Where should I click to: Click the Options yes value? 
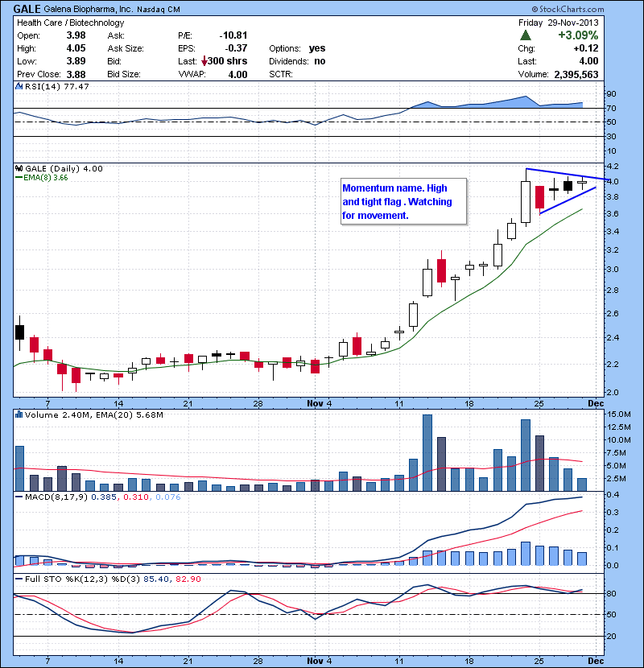(x=317, y=48)
